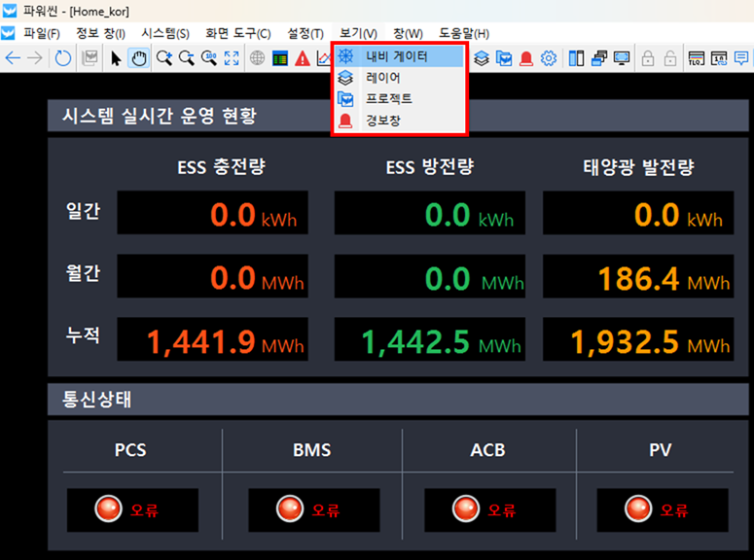Click the speech bubble comment icon
The width and height of the screenshot is (754, 560).
click(x=741, y=58)
